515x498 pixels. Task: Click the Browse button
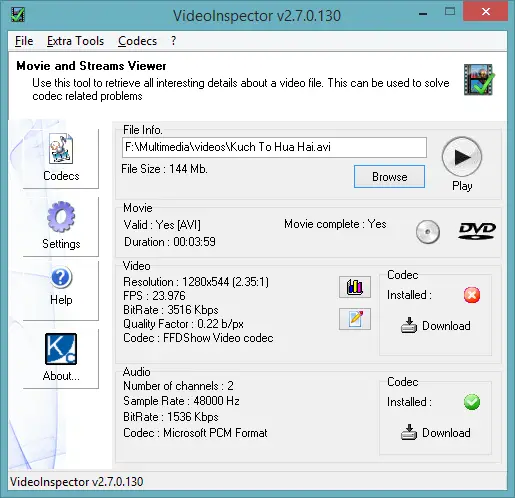pyautogui.click(x=389, y=176)
